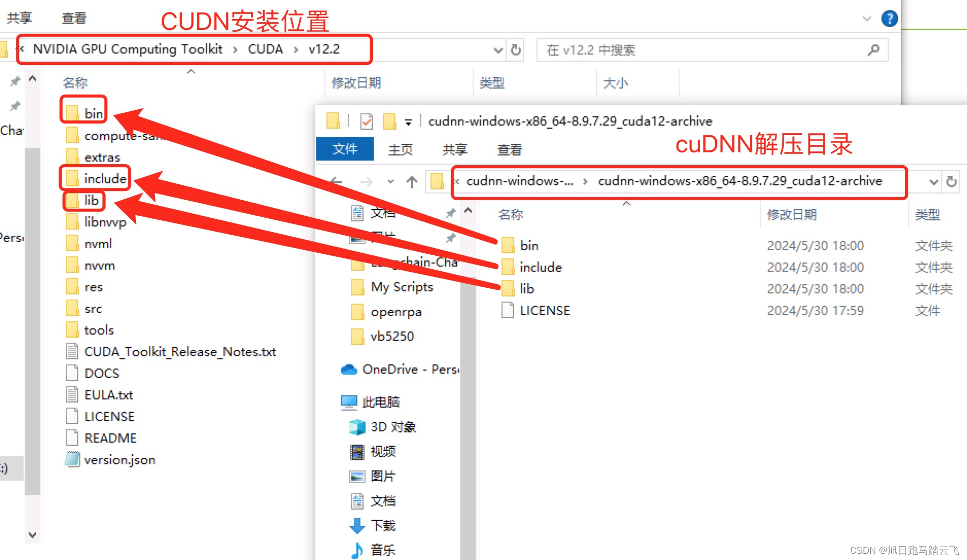Navigate forward in cuDNN window
The height and width of the screenshot is (560, 967).
point(366,182)
